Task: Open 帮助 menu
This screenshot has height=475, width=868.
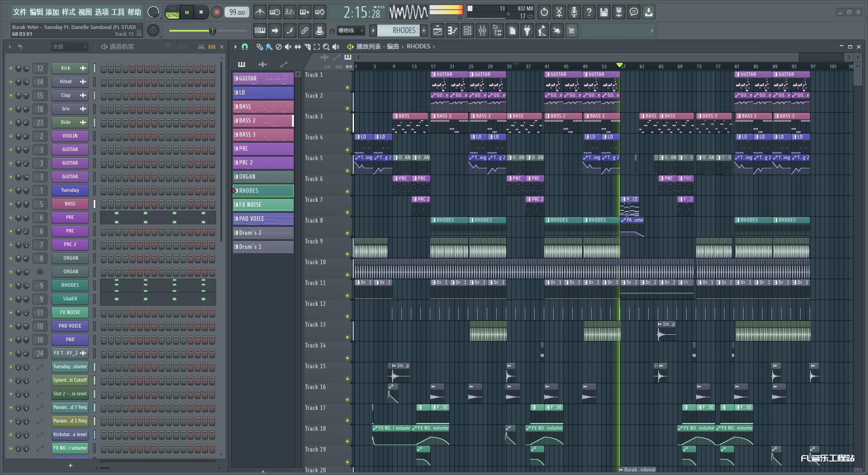Action: (x=134, y=12)
